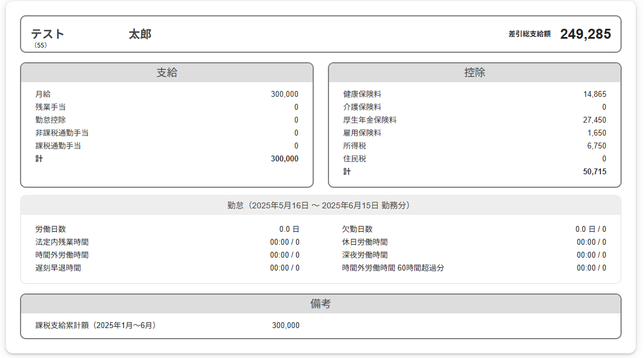Click the 月給 amount 300,000

click(x=284, y=94)
